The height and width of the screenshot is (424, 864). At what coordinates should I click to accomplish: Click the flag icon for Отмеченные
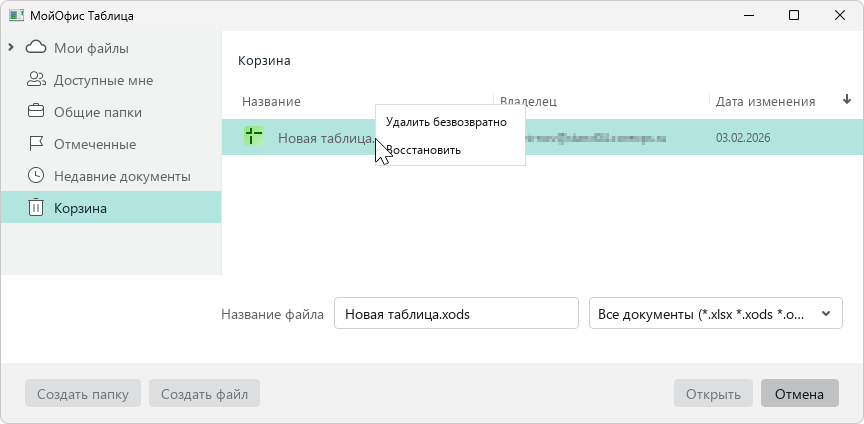click(x=36, y=144)
